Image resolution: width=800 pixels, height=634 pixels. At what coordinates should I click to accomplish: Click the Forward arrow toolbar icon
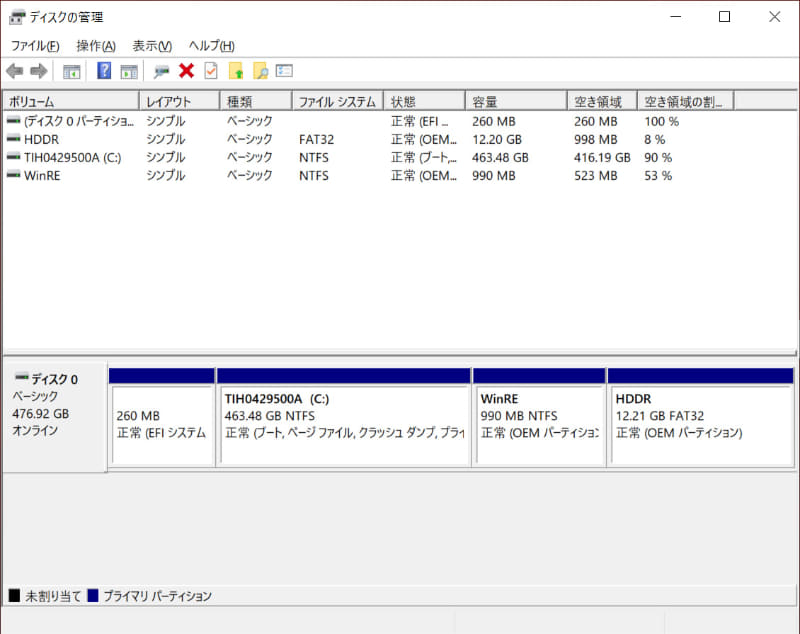click(39, 71)
